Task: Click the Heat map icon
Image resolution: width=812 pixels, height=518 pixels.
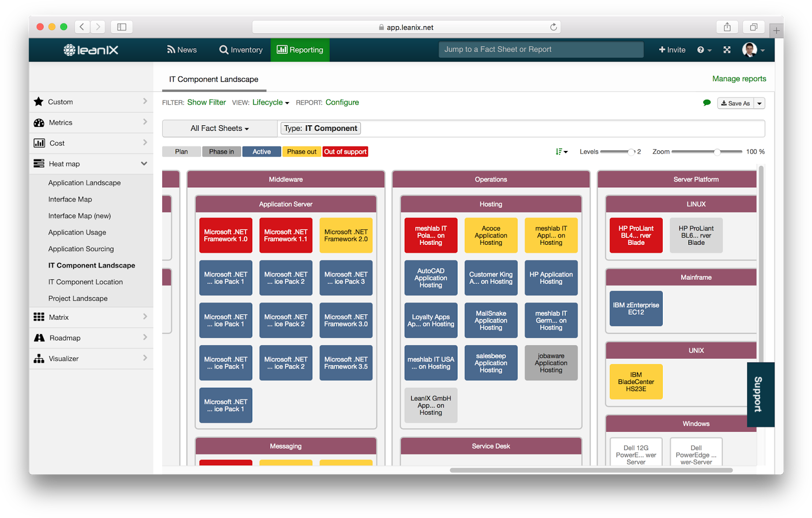Action: click(39, 164)
